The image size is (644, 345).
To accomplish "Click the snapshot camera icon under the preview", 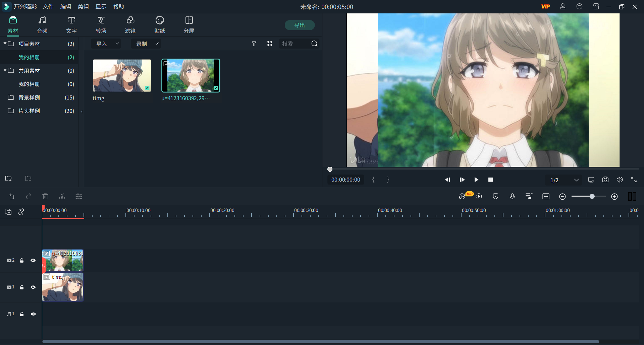I will [x=605, y=180].
